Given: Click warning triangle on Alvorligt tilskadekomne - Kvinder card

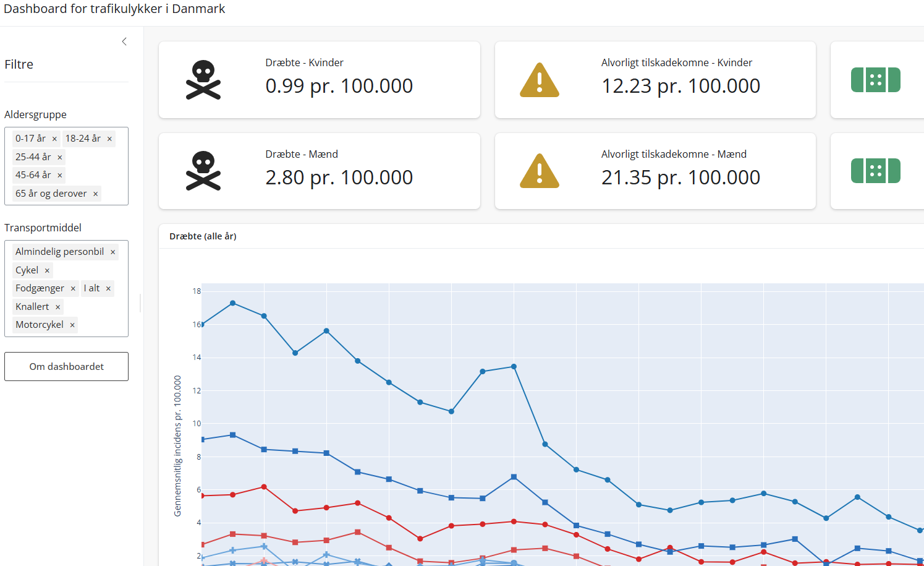Looking at the screenshot, I should point(539,80).
